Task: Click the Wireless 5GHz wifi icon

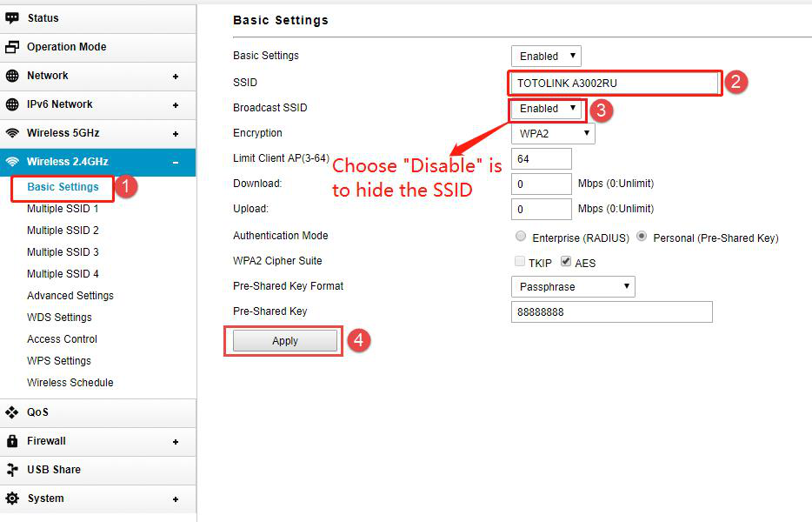Action: pyautogui.click(x=12, y=133)
